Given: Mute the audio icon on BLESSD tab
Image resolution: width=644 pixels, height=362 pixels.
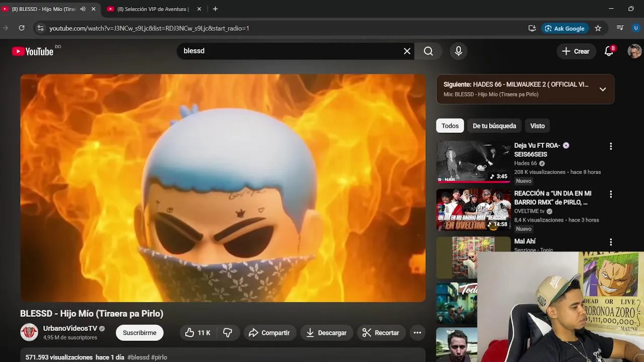Looking at the screenshot, I should [x=83, y=9].
